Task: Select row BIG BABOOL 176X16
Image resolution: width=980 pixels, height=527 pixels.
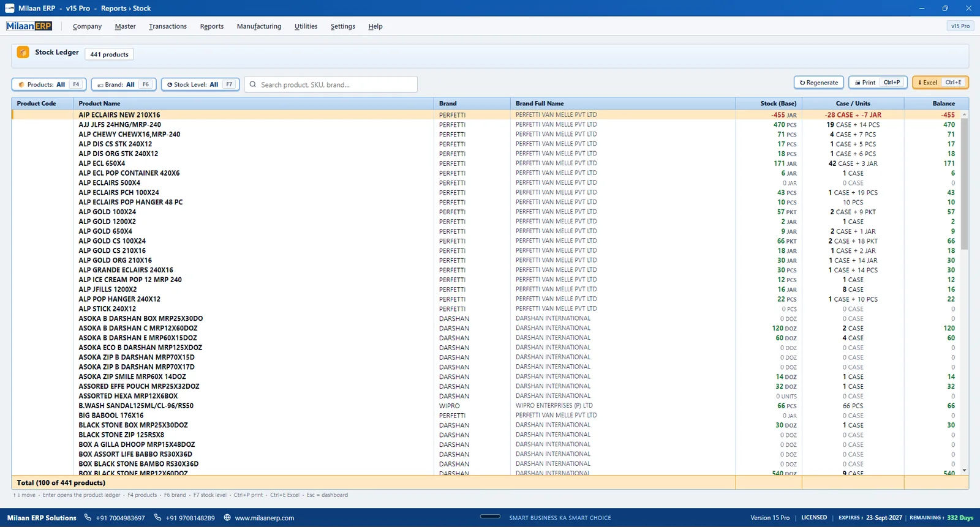Action: pyautogui.click(x=486, y=416)
